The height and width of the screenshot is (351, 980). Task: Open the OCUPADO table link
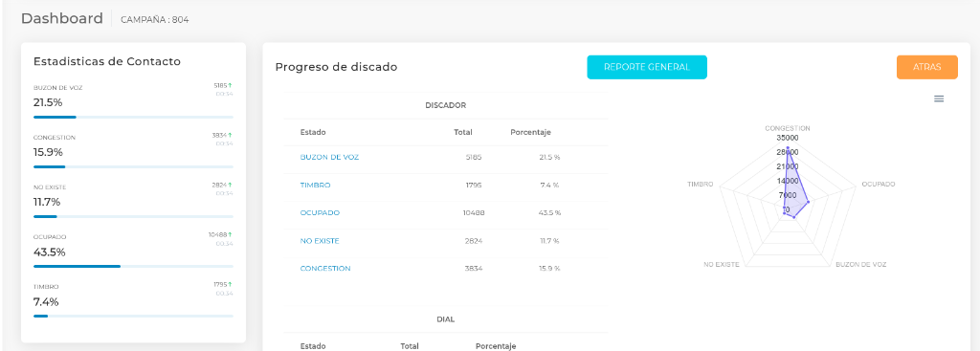tap(320, 212)
